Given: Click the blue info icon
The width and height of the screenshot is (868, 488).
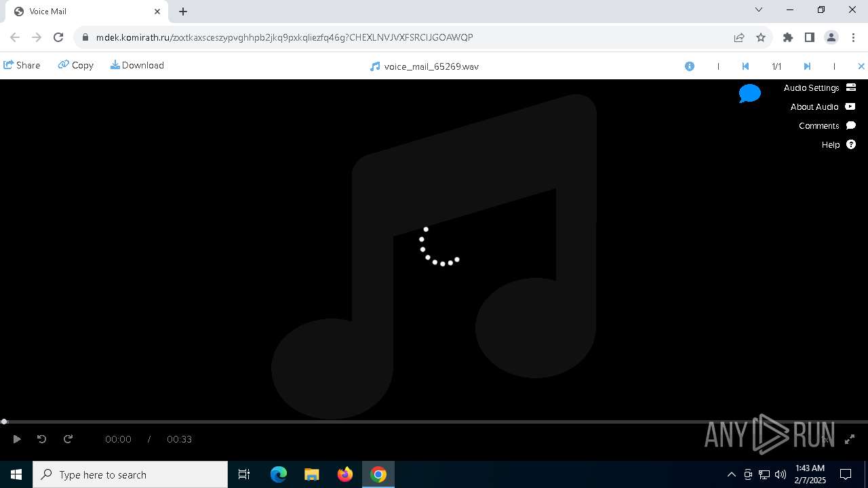Looking at the screenshot, I should [690, 66].
